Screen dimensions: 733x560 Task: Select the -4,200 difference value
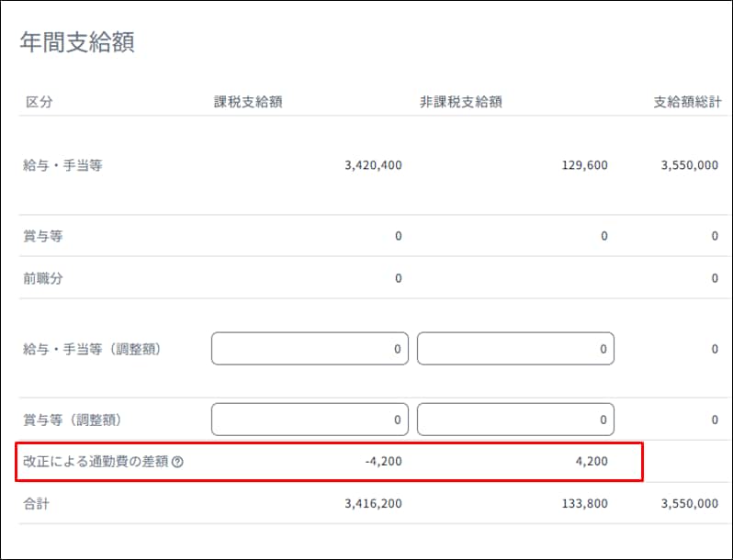tap(383, 462)
